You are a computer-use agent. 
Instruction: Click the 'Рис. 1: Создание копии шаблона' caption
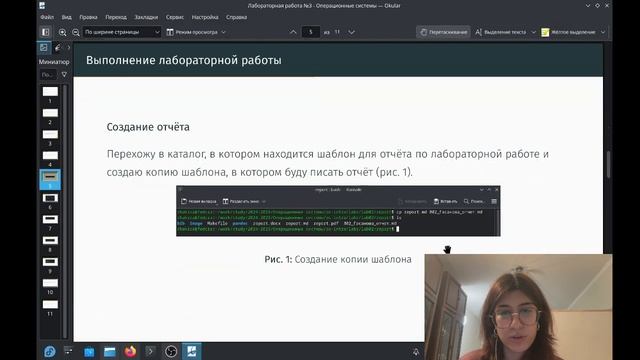[338, 260]
